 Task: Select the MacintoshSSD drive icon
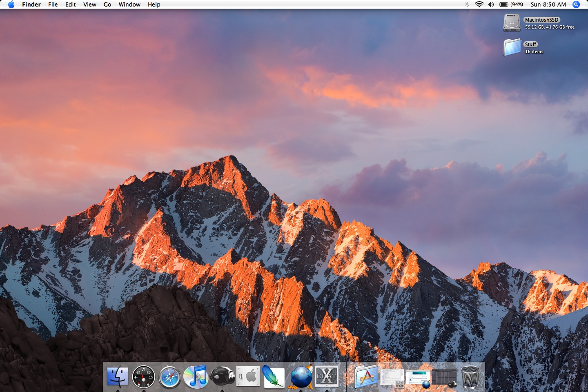click(512, 23)
